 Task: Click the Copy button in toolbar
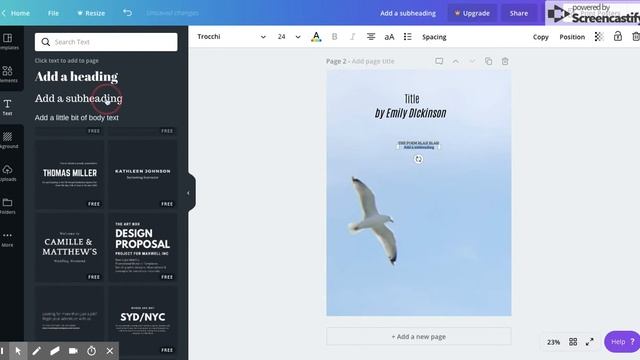(540, 37)
